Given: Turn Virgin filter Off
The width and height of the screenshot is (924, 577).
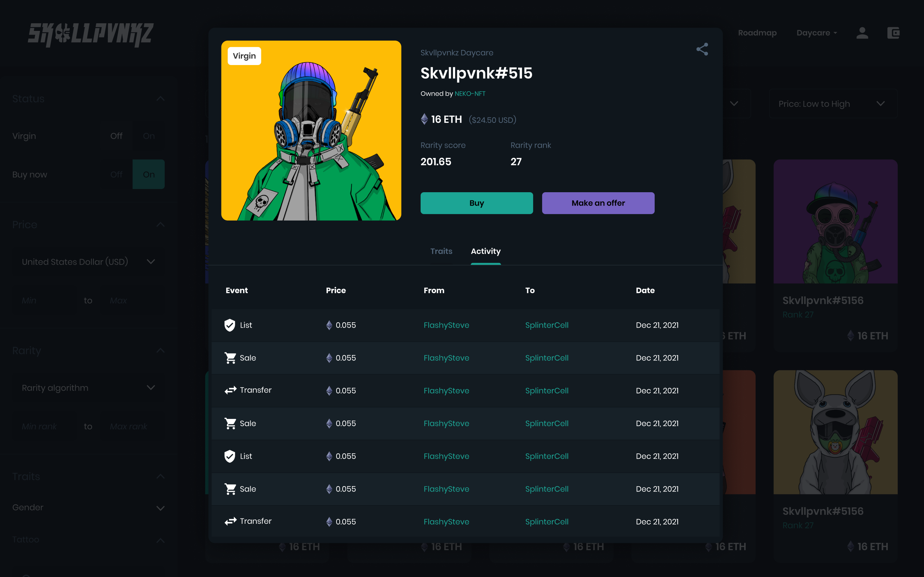Looking at the screenshot, I should click(116, 136).
